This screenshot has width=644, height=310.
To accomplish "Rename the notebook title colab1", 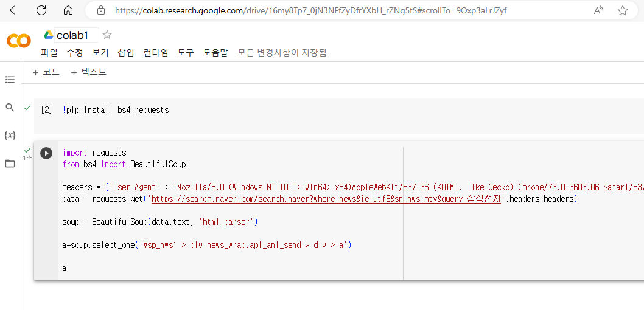I will 77,35.
